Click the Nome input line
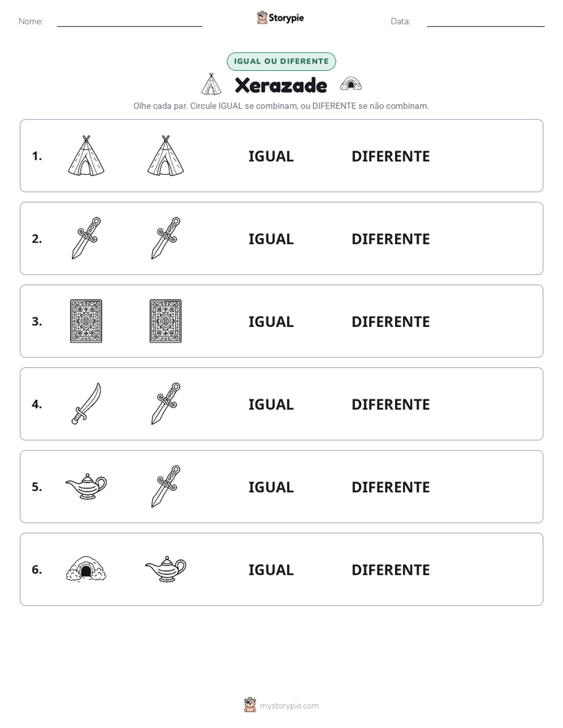Screen dimensions: 563x728 pos(129,22)
